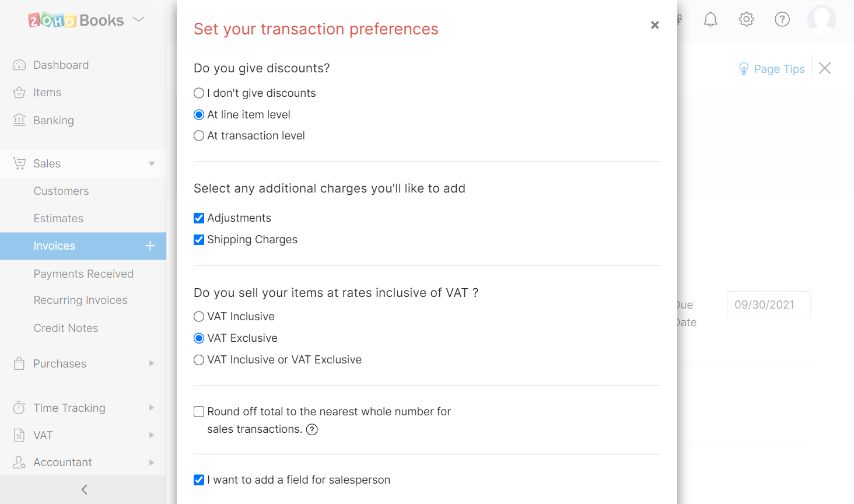Open the settings gear icon
The image size is (854, 504).
point(746,20)
